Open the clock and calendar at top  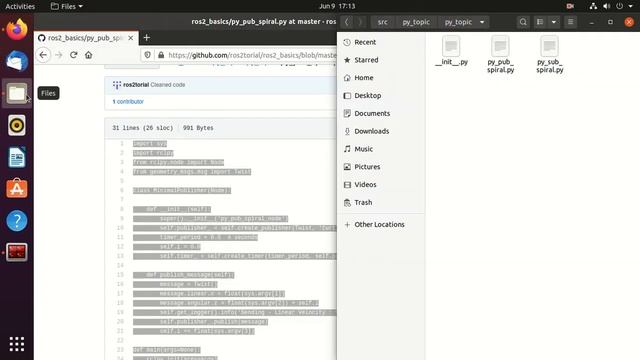click(337, 6)
